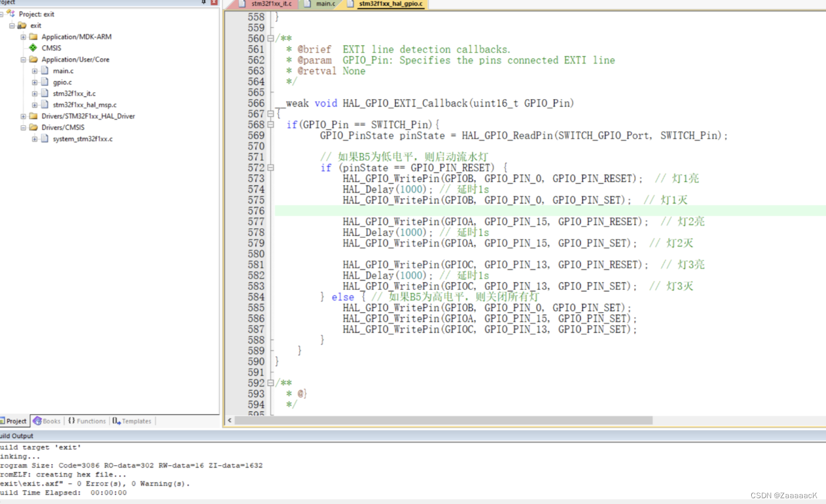Click the horizontal scrollbar left arrow

(229, 421)
